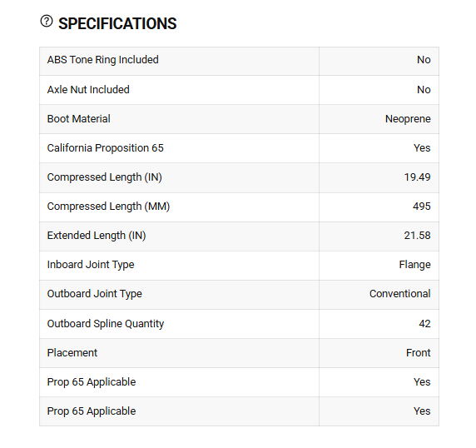Viewport: 476px width, 448px height.
Task: Click the SPECIFICATIONS heading
Action: (117, 23)
